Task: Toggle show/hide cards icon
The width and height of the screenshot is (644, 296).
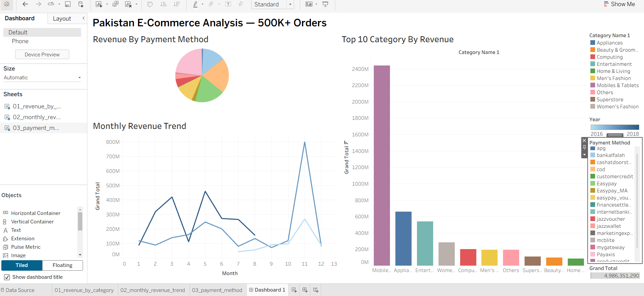Action: point(309,4)
